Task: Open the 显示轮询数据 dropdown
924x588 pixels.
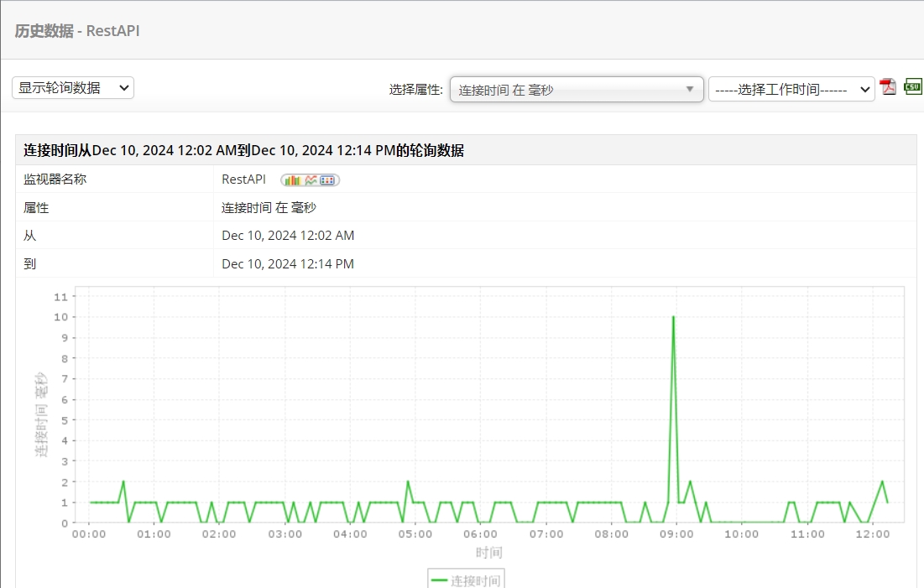Action: point(73,88)
